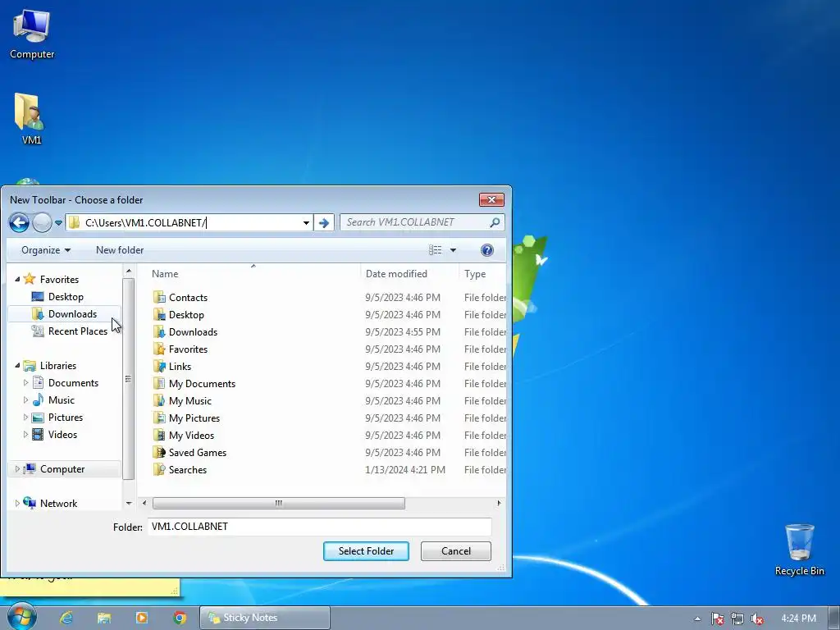840x630 pixels.
Task: Select the My Videos folder icon
Action: coord(159,435)
